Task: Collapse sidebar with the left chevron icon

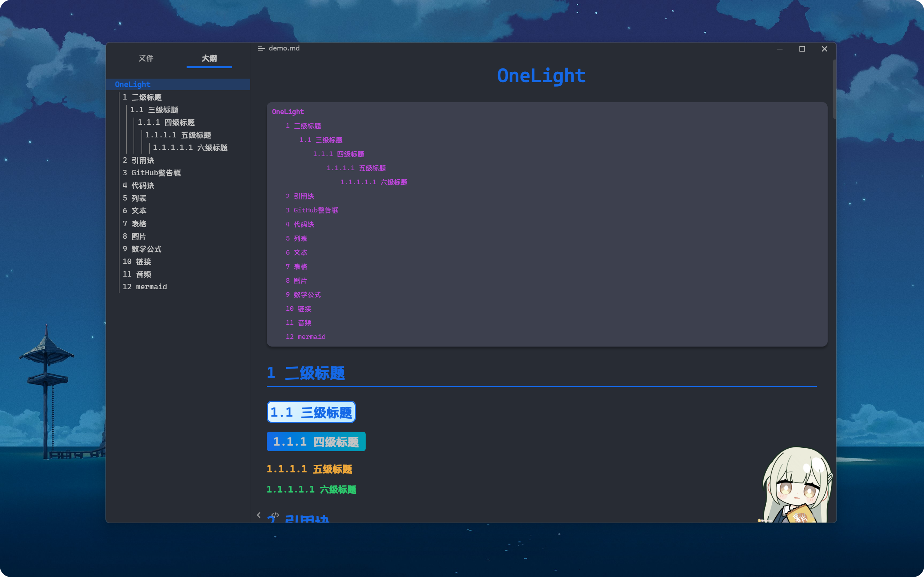Action: [x=258, y=515]
